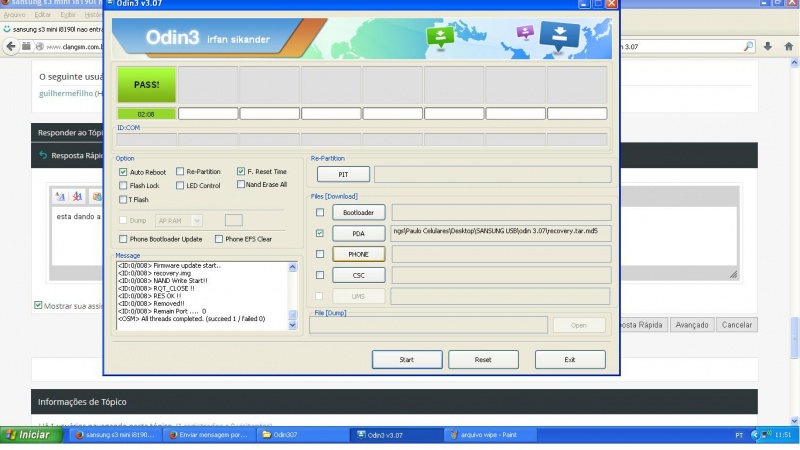Tick the CSC file checkbox
Viewport: 800px width, 450px height.
320,275
